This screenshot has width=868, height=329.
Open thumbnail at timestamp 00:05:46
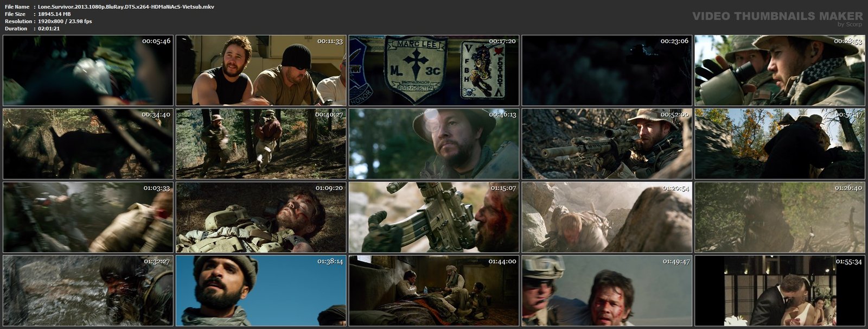[x=88, y=71]
